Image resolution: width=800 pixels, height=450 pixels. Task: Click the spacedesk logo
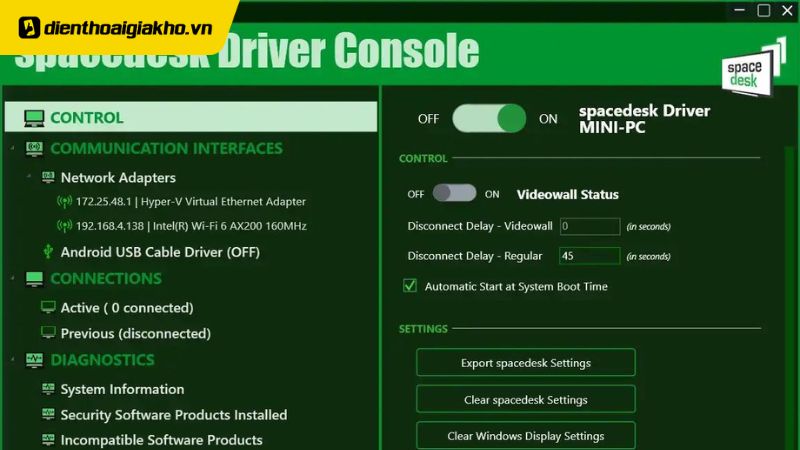(754, 67)
